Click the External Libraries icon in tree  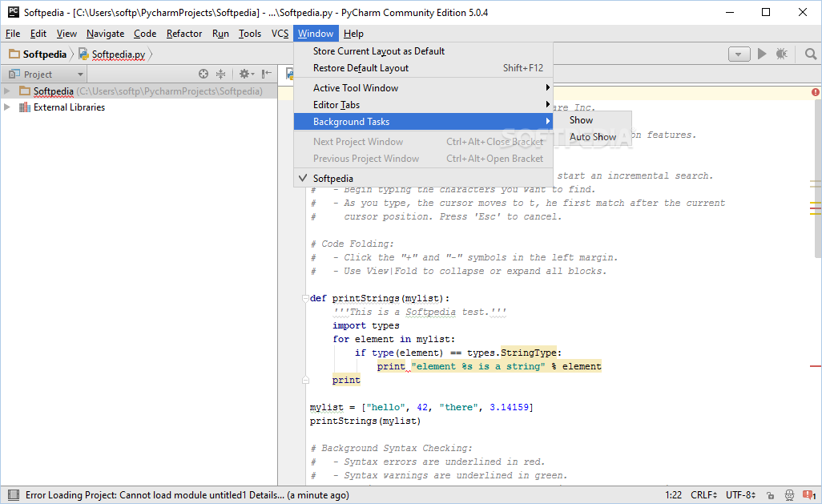[24, 107]
